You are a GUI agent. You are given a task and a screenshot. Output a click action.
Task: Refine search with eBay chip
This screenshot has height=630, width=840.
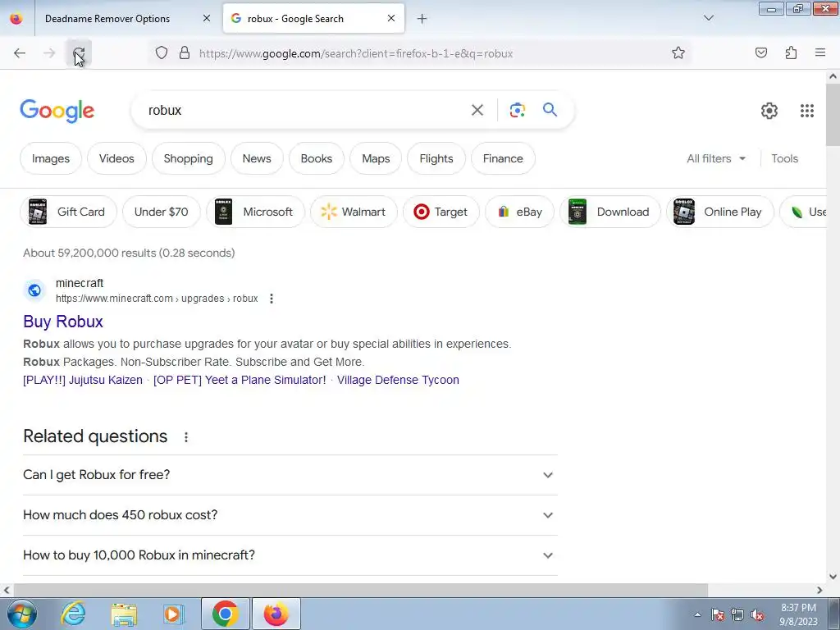519,212
